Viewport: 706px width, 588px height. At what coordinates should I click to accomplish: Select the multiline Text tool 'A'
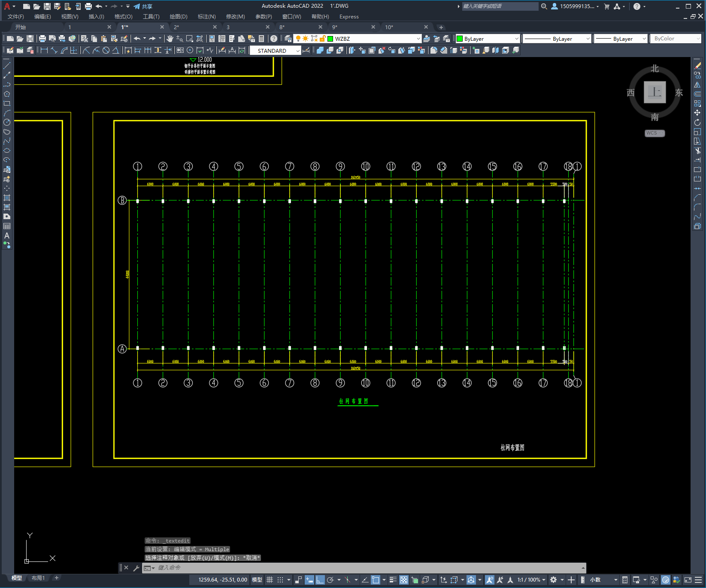tap(7, 235)
